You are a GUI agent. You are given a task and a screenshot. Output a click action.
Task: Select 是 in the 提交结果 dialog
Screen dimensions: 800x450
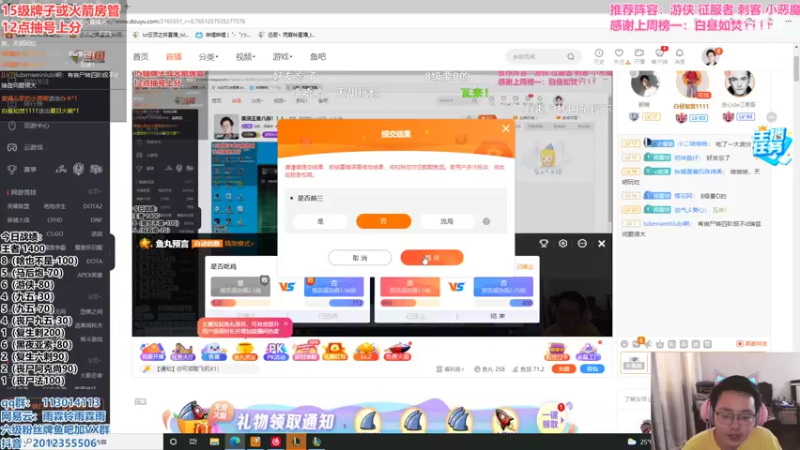[320, 221]
